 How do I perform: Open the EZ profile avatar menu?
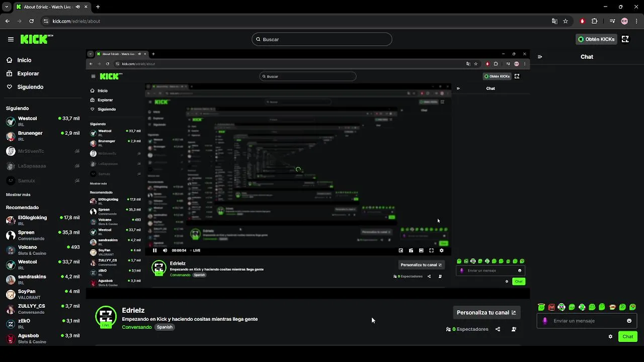(x=625, y=39)
